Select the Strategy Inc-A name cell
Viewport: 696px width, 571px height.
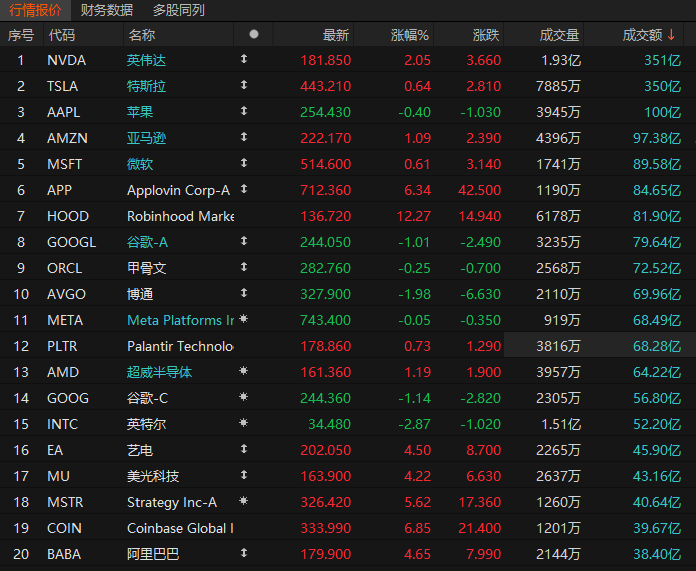tap(172, 502)
